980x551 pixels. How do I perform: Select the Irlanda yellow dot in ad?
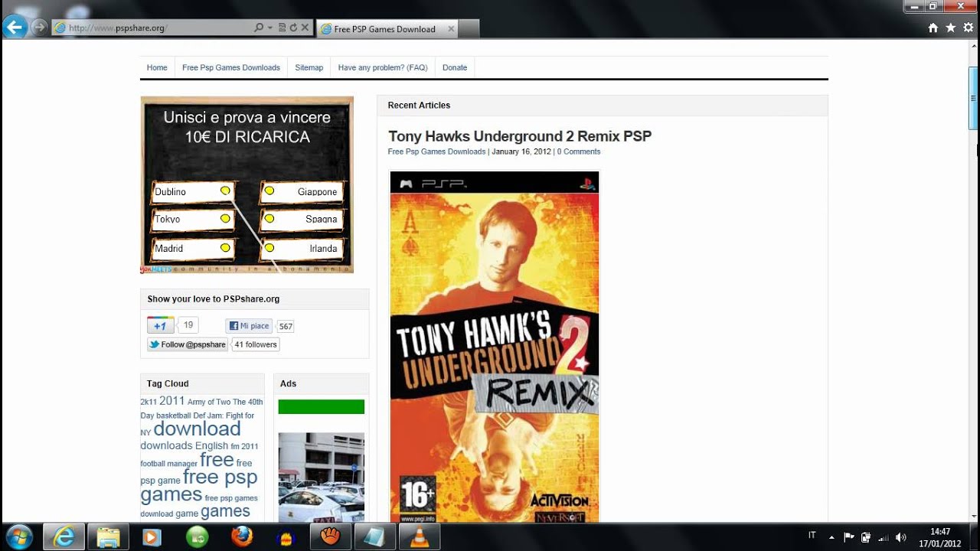click(269, 248)
